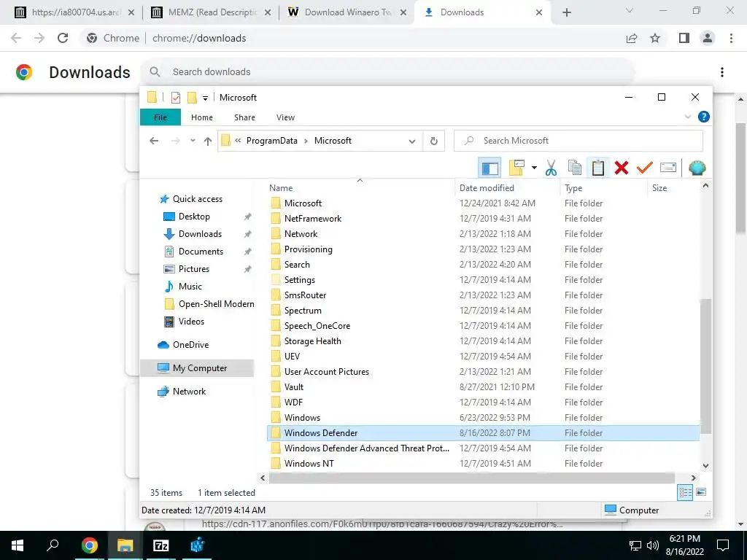Screen dimensions: 747x560
Task: Open the View ribbon tab
Action: pos(285,117)
